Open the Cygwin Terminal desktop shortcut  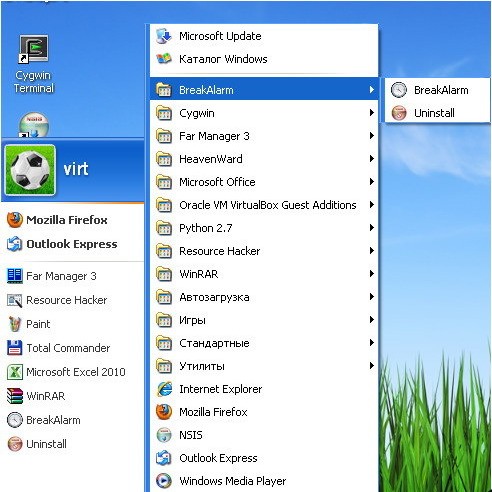pos(33,64)
